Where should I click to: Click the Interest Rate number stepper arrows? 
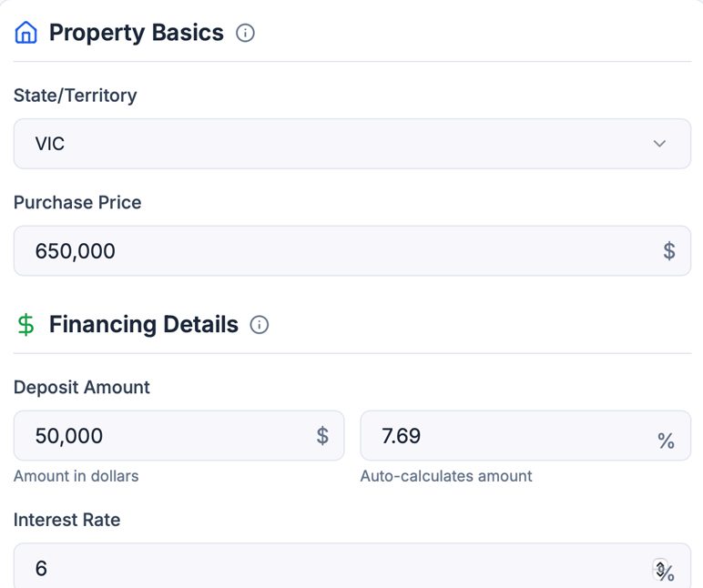(x=660, y=566)
